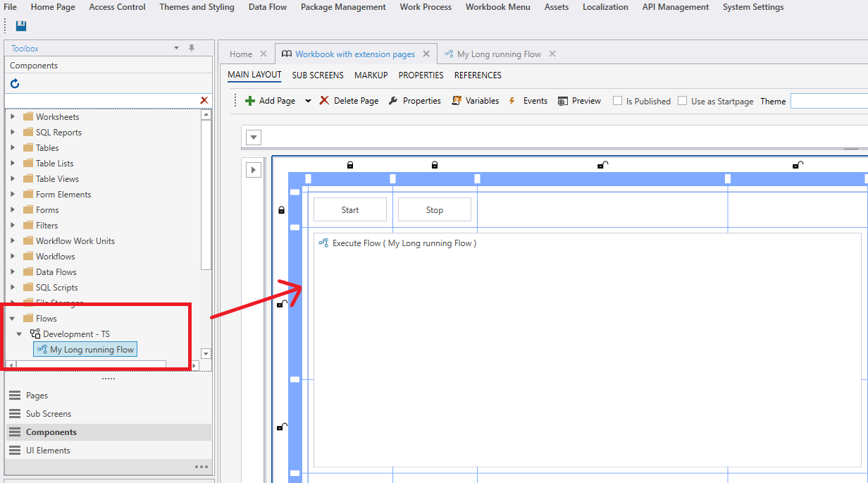Click the Preview toolbar icon
This screenshot has width=868, height=483.
click(x=562, y=101)
